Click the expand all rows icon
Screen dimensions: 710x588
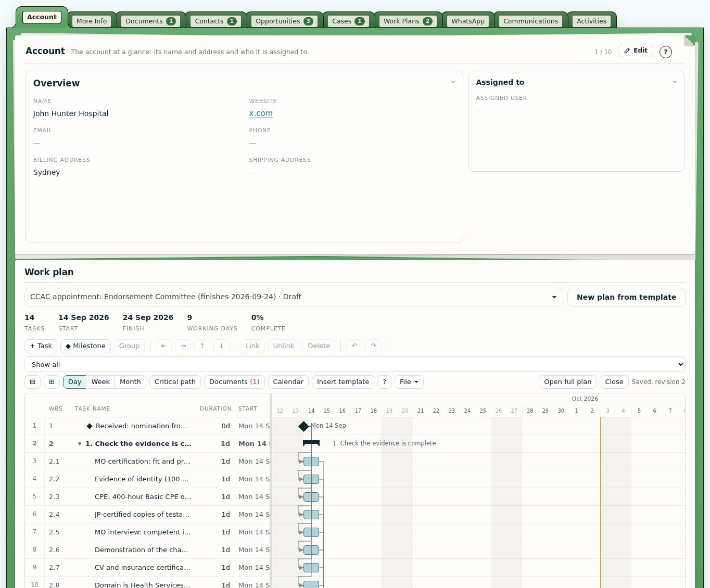52,382
